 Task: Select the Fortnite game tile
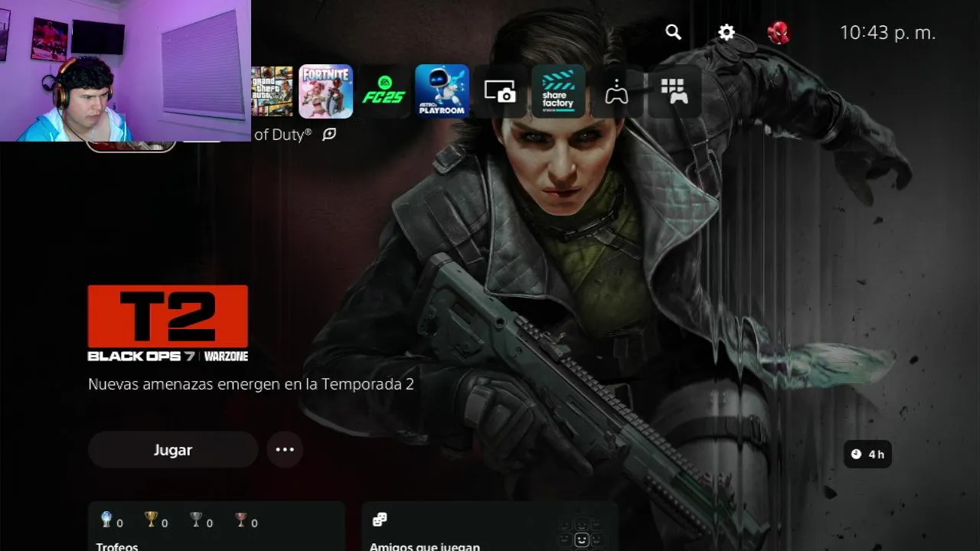point(326,91)
